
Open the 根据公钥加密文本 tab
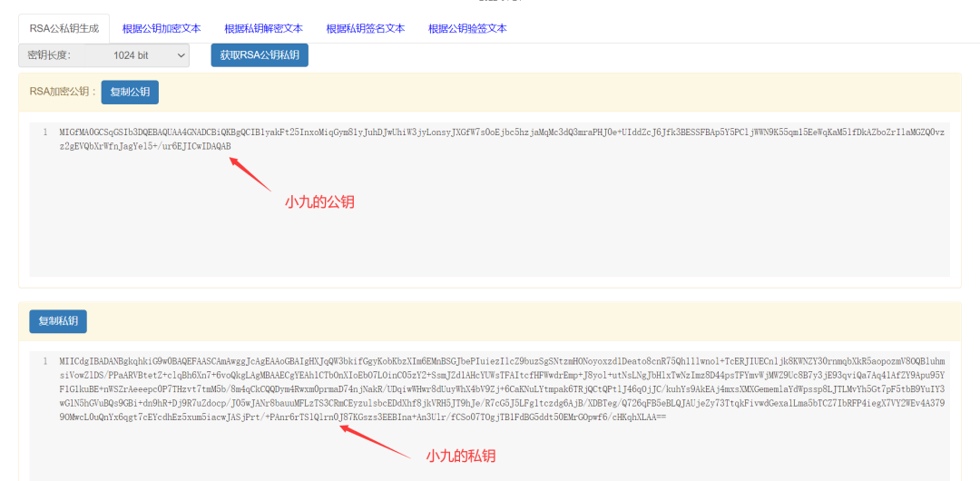tap(162, 28)
